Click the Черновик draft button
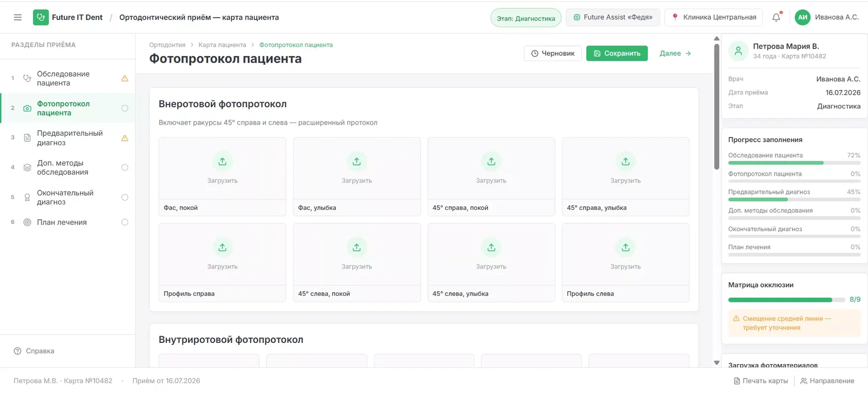Image resolution: width=868 pixels, height=394 pixels. coord(553,53)
